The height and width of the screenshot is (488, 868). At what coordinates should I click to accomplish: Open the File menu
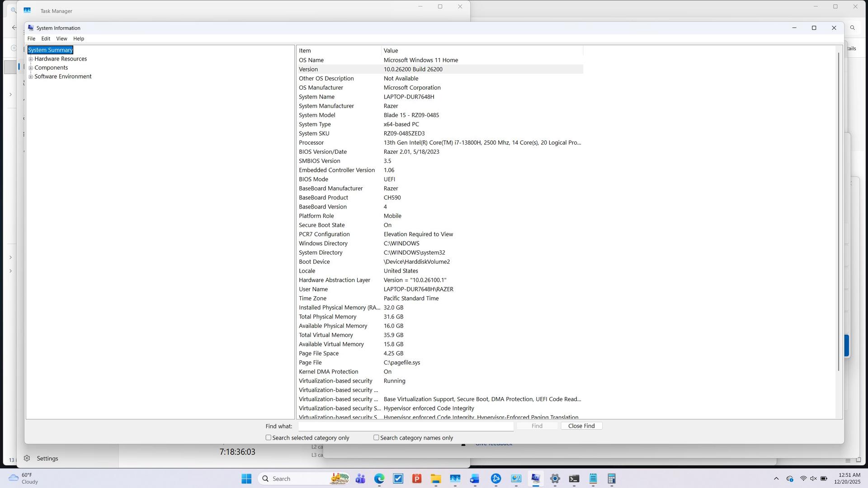31,39
